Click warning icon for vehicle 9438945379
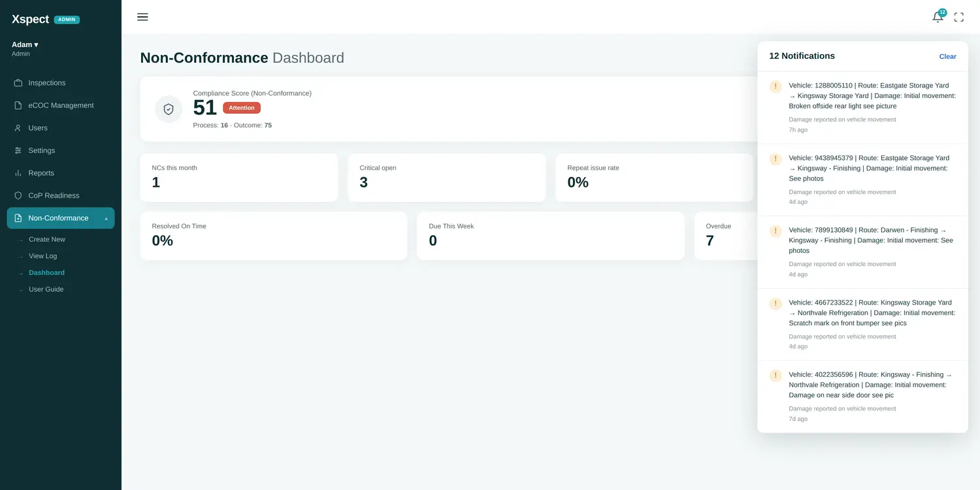 (x=776, y=159)
